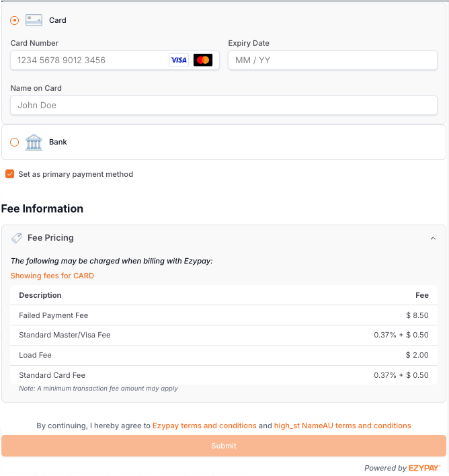Click the Standard Card Fee row label
449x476 pixels.
coord(52,375)
